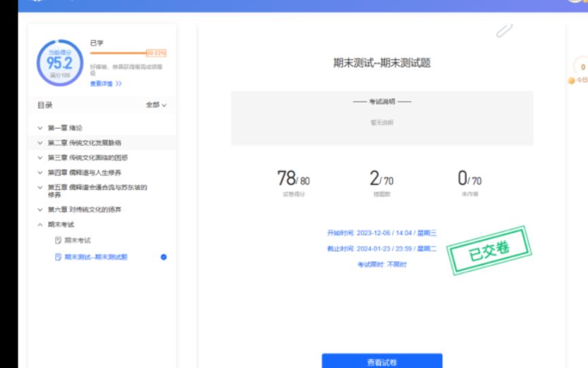This screenshot has height=368, width=588.
Task: Click the 0/70 unanswered count
Action: (470, 178)
